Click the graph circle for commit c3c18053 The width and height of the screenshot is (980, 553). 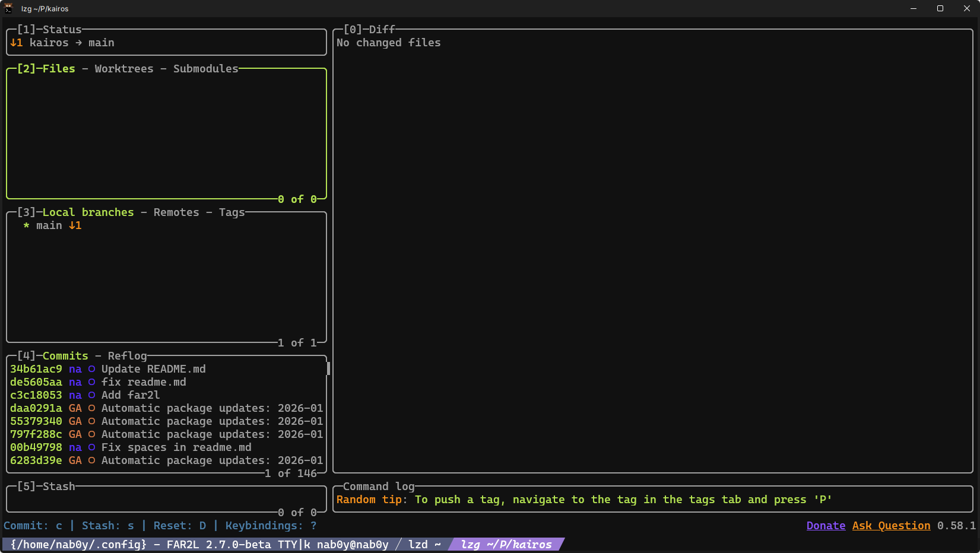coord(91,395)
